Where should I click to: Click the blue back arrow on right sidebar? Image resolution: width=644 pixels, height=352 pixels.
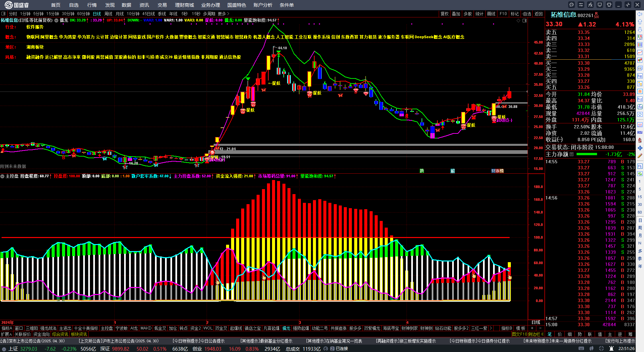click(640, 14)
